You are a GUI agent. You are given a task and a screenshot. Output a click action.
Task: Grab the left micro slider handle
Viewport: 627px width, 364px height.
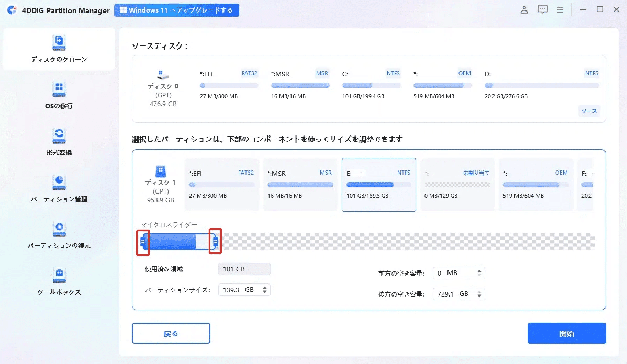pos(143,242)
